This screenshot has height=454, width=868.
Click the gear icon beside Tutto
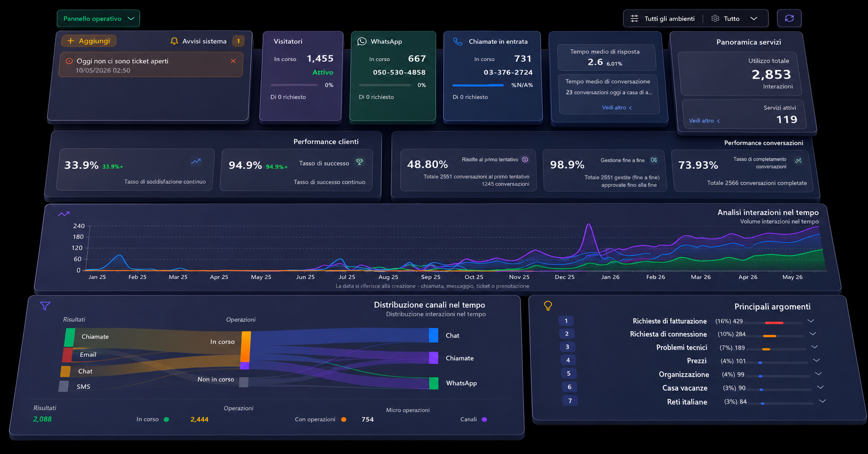(x=715, y=19)
